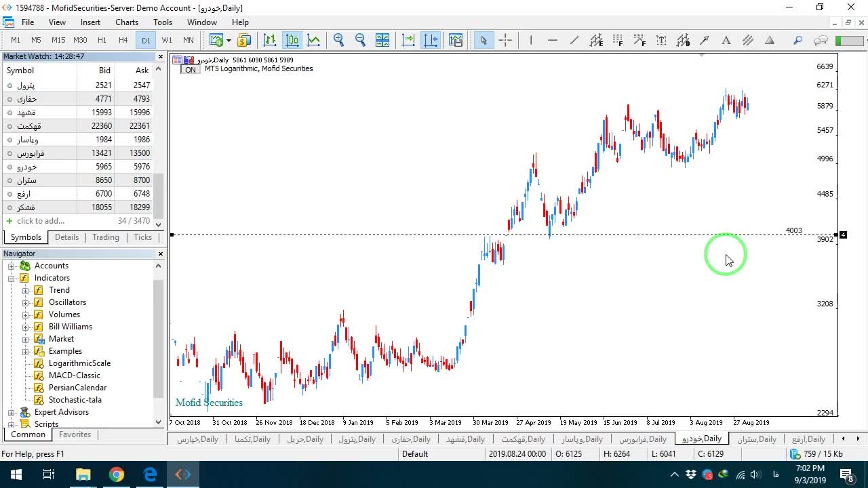
Task: Select the crosshair cursor tool
Action: point(505,40)
